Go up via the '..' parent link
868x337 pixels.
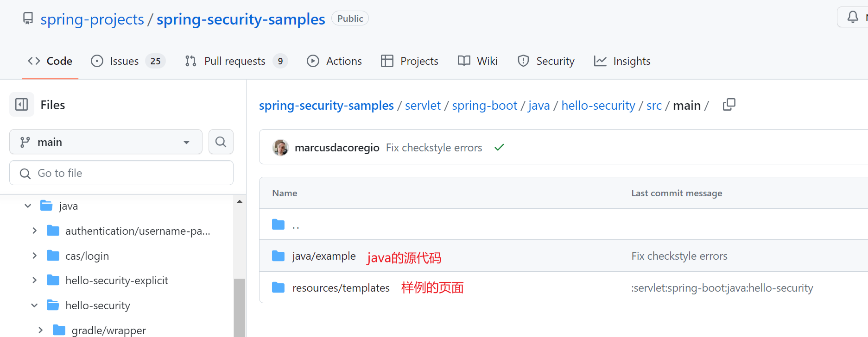pyautogui.click(x=296, y=225)
